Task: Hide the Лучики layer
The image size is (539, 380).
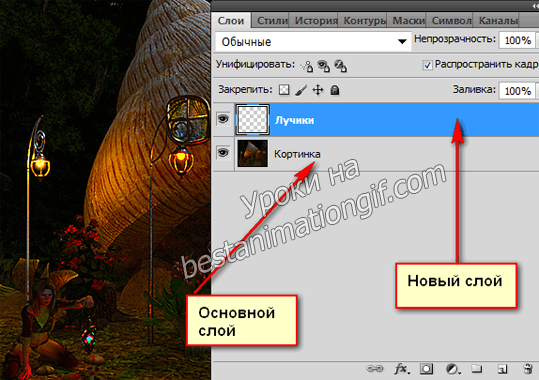Action: [x=223, y=119]
